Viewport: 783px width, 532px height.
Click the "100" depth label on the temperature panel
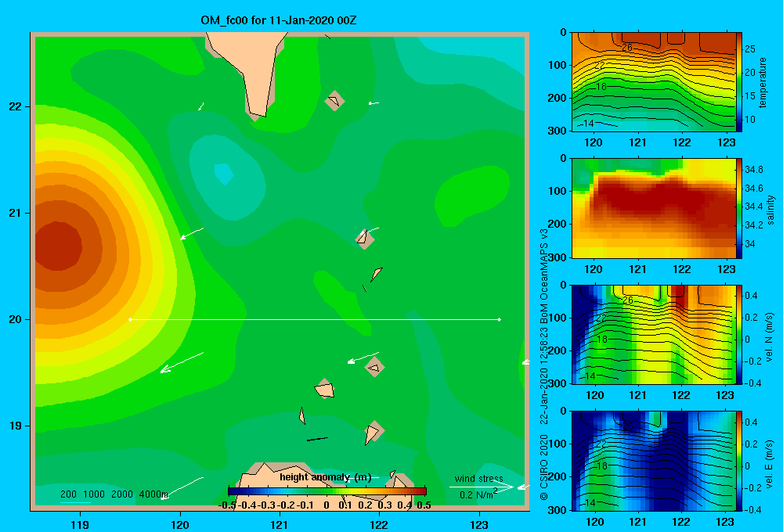(556, 65)
